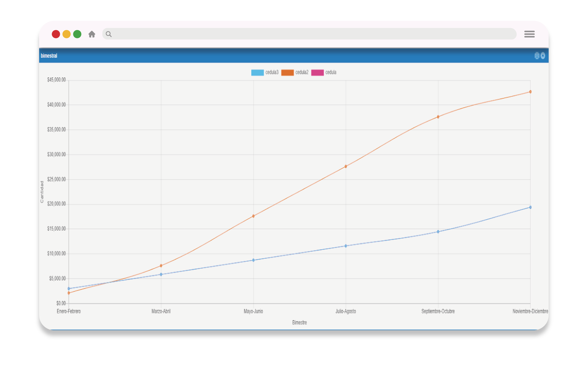Click the print icon in bimestral header
Screen dimensions: 588x365
click(537, 56)
